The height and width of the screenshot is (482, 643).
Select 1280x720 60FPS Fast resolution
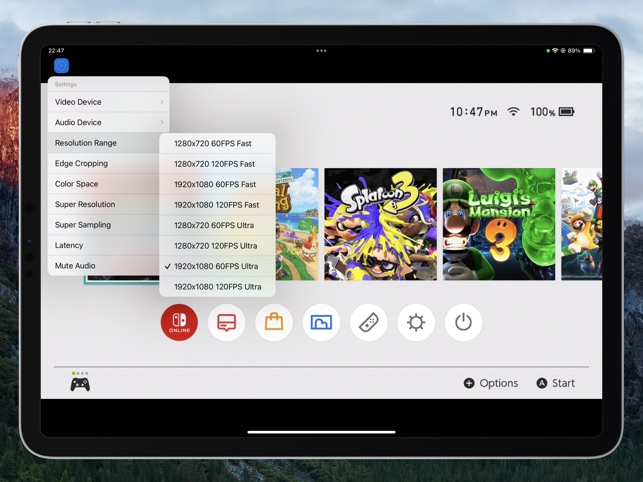[x=217, y=144]
